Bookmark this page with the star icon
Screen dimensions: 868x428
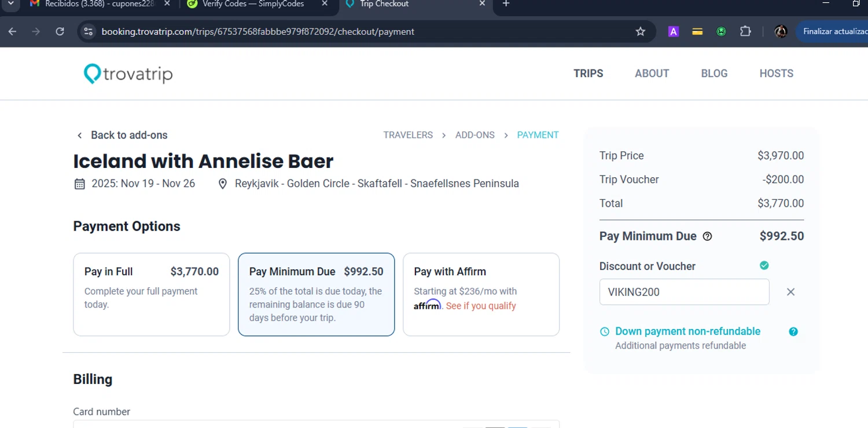(641, 32)
